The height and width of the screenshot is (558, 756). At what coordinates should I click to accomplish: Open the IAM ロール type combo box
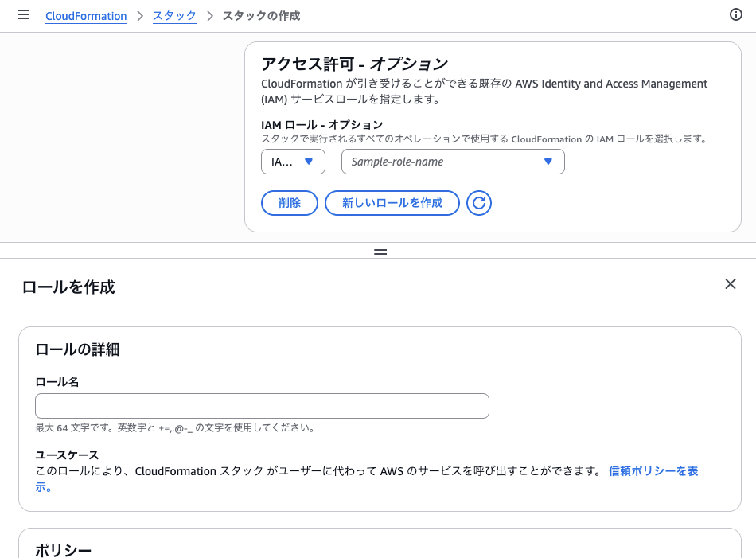pyautogui.click(x=293, y=161)
